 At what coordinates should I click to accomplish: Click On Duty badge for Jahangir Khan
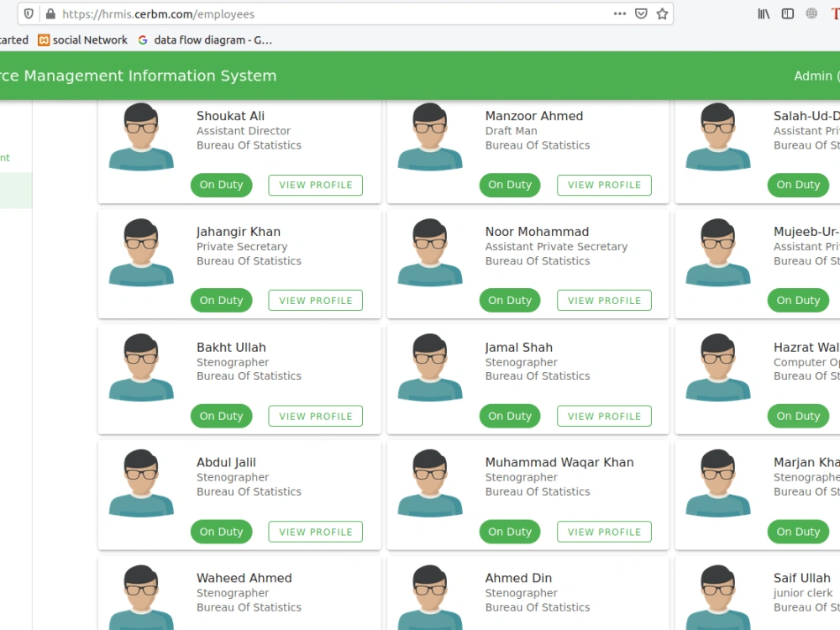tap(221, 301)
